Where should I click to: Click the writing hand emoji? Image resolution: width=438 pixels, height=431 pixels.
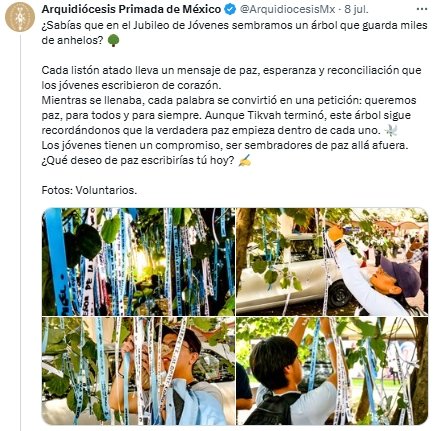pos(245,160)
